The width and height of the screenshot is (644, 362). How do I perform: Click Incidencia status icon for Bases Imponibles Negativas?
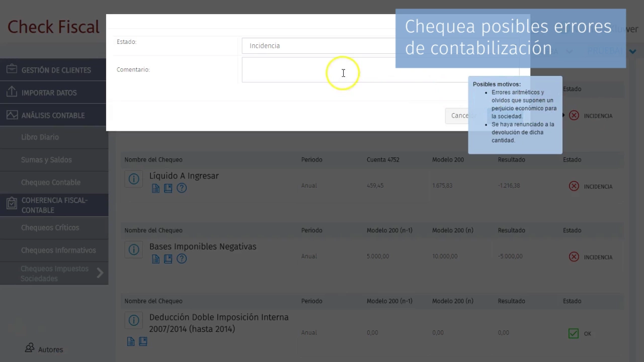pos(574,257)
